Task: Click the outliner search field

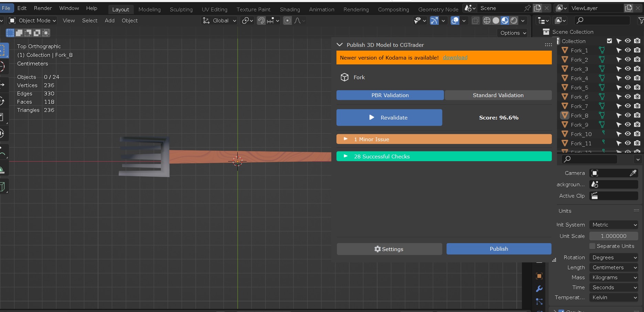Action: [x=602, y=21]
